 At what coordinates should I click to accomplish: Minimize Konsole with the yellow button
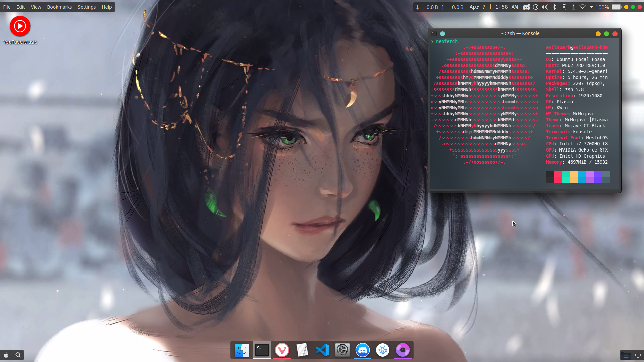[598, 34]
